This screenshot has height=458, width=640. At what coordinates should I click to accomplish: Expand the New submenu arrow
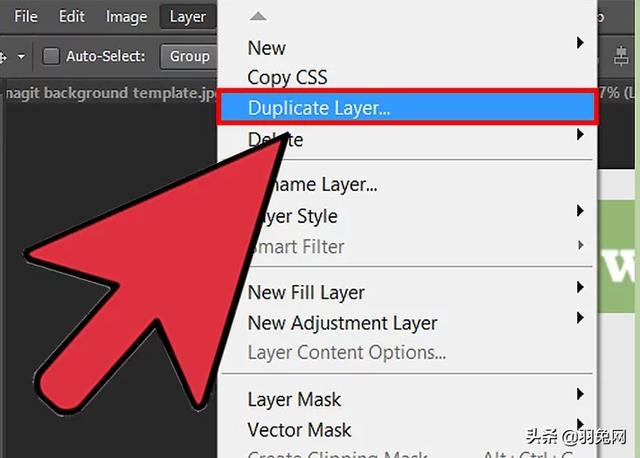(x=580, y=42)
